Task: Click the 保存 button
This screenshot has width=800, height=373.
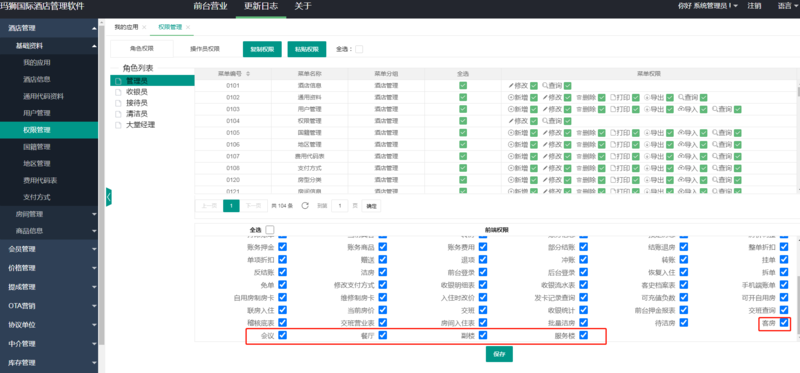Action: coord(499,354)
